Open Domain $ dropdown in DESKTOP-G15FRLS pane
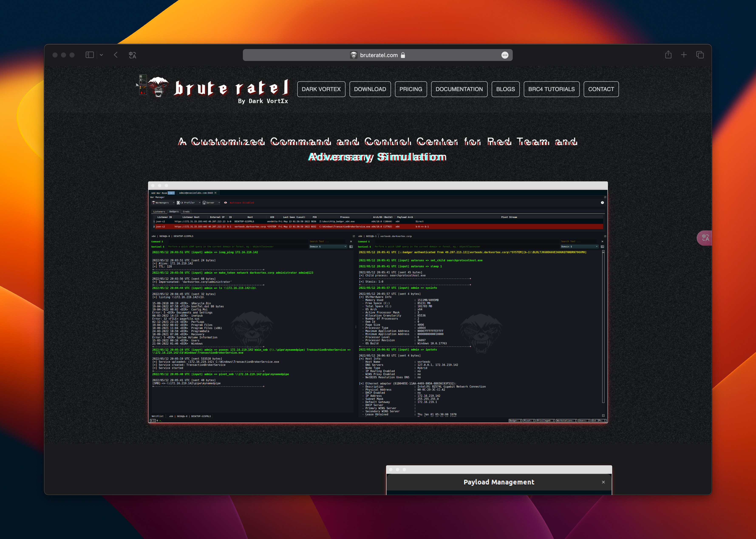756x539 pixels. [x=328, y=247]
